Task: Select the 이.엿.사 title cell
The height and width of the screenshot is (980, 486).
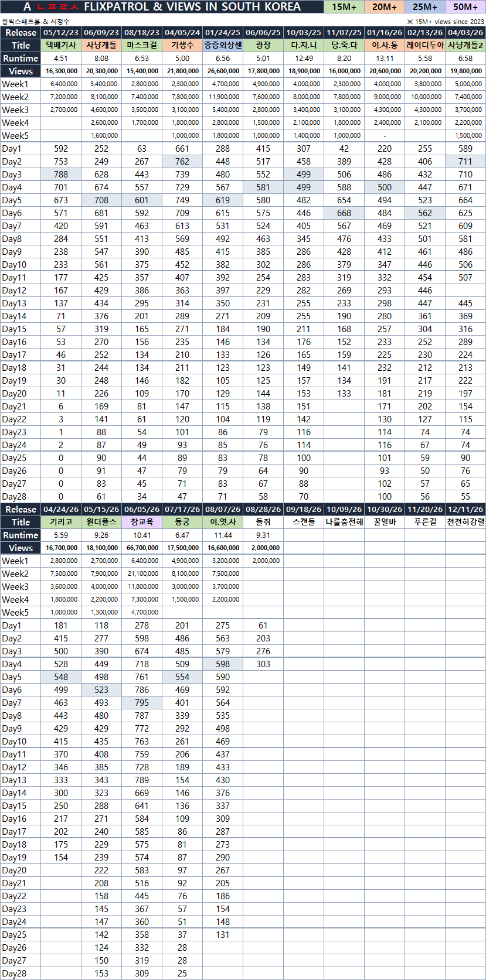Action: pos(223,522)
